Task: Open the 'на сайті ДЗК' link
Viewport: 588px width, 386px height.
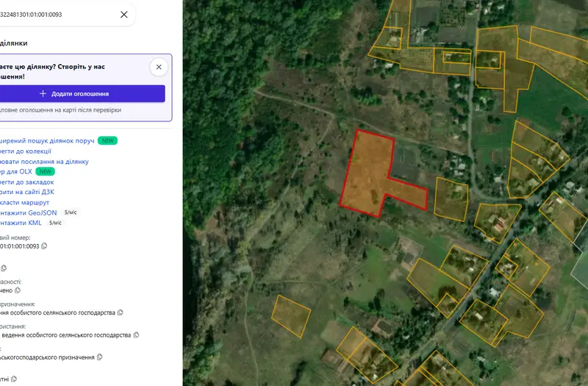Action: coord(27,192)
